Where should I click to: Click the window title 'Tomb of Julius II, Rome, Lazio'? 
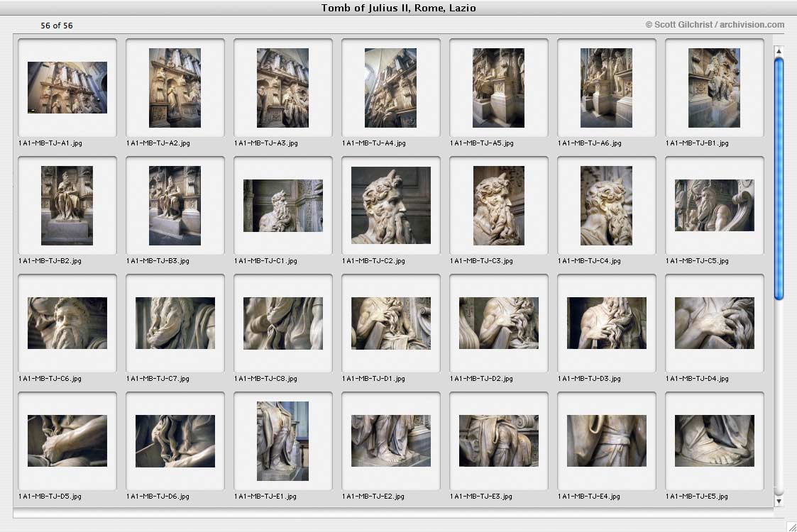[x=399, y=8]
